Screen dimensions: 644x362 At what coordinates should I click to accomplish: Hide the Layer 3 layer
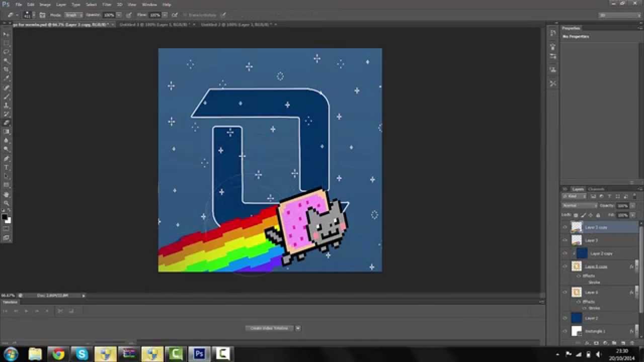[x=565, y=240]
